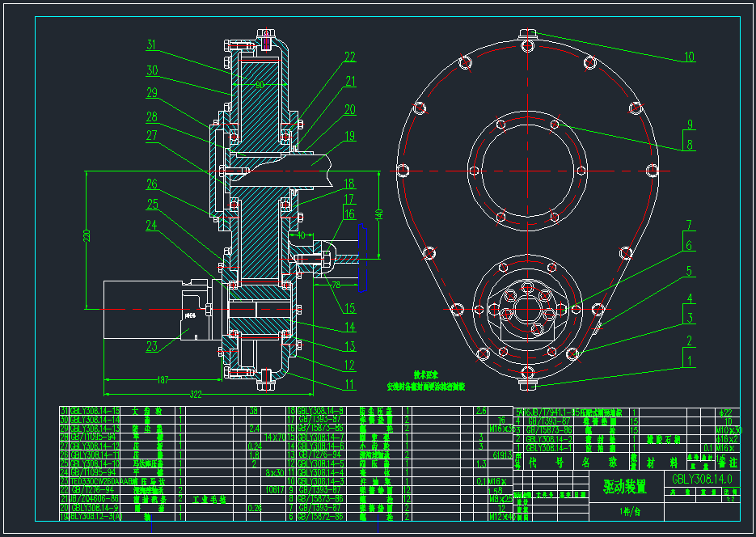This screenshot has height=537, width=756.
Task: Click the 14x70 key size cell
Action: click(275, 438)
